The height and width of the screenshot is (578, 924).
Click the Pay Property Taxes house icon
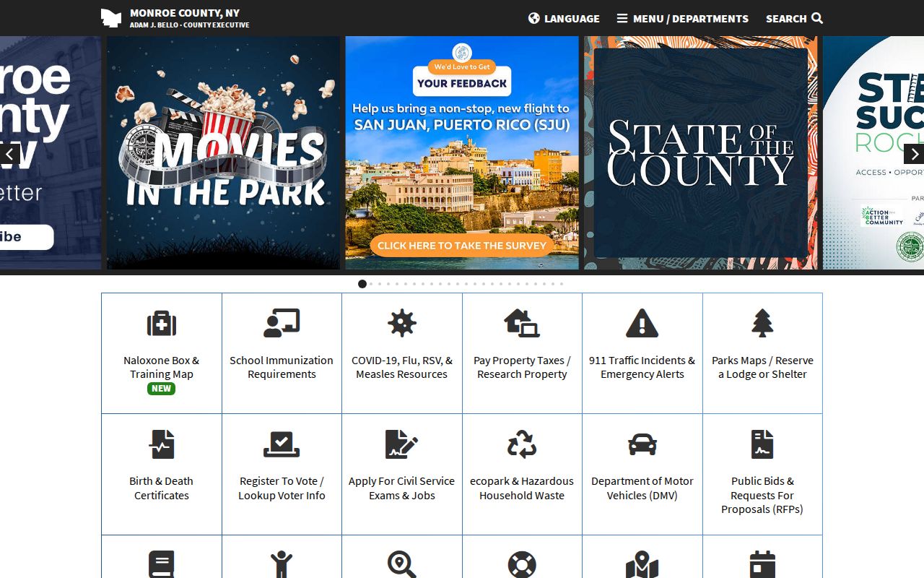(x=522, y=324)
